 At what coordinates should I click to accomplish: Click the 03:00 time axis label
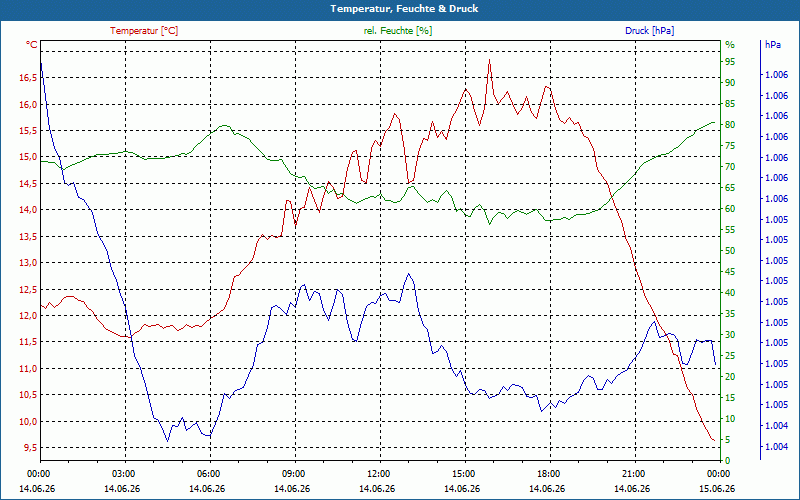click(x=121, y=474)
